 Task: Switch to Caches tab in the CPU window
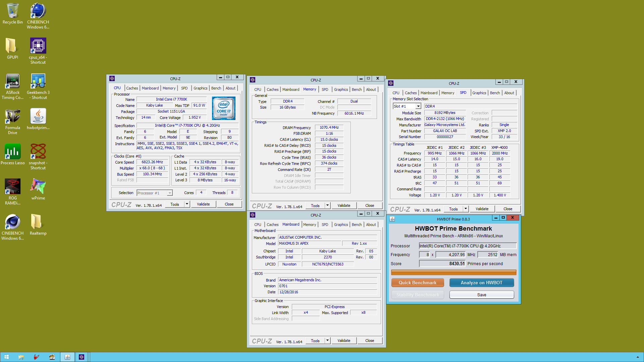click(x=132, y=88)
